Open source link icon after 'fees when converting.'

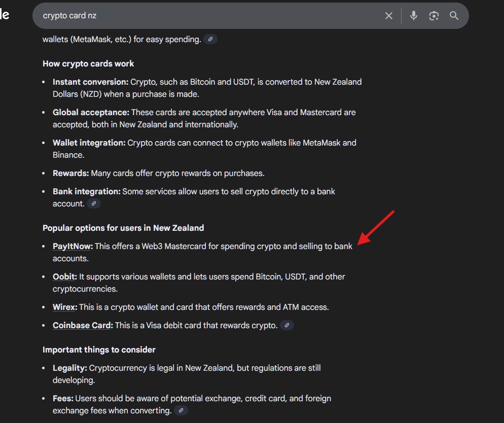(181, 410)
